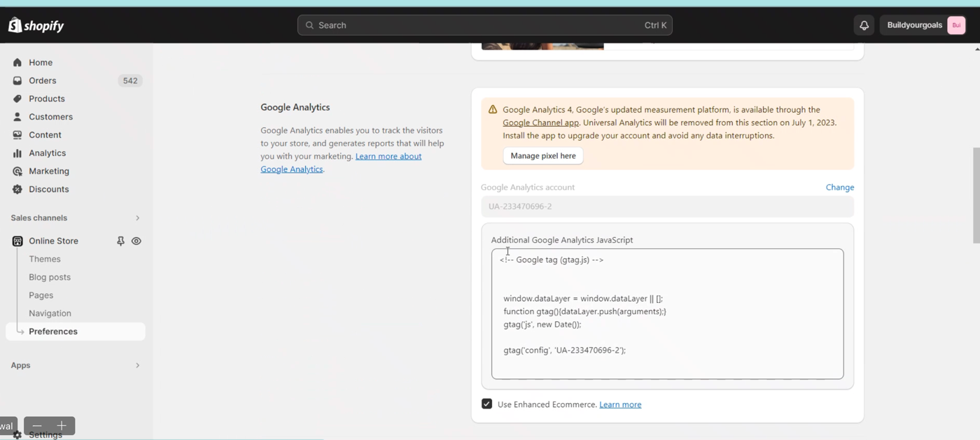Open the Marketing section
The height and width of the screenshot is (440, 980).
[49, 171]
